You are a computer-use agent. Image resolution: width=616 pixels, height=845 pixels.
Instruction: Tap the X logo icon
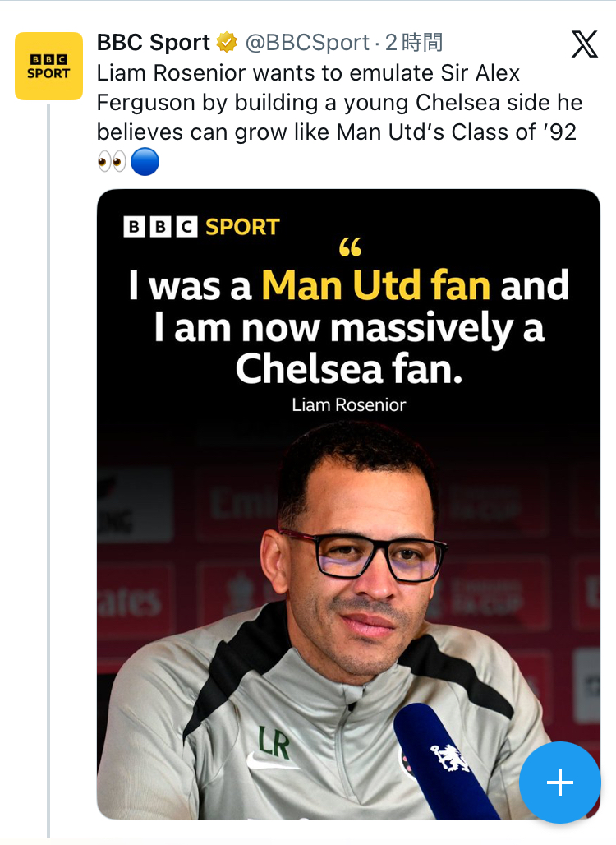tap(584, 44)
